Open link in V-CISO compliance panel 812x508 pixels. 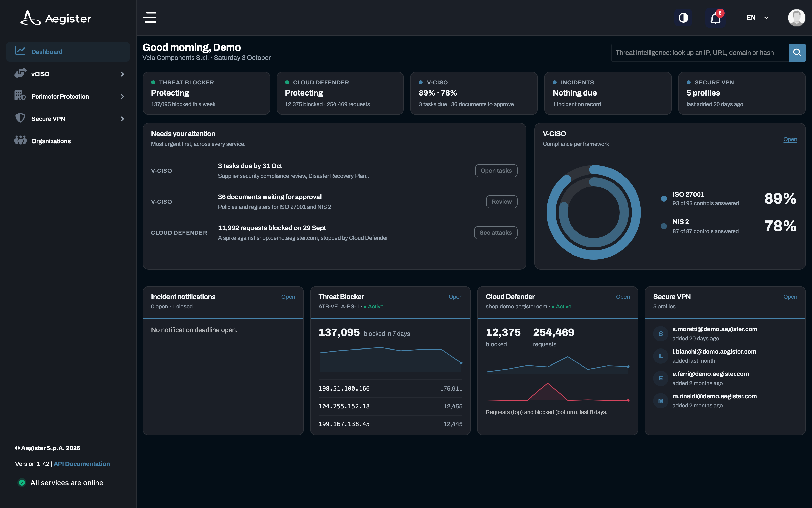[x=790, y=139]
